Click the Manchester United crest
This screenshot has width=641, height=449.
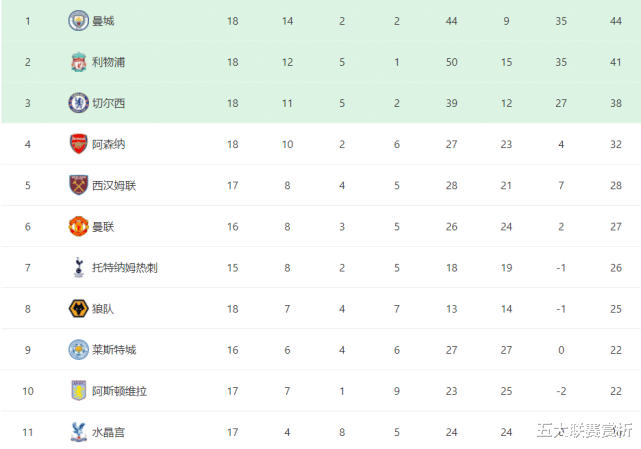coord(78,227)
